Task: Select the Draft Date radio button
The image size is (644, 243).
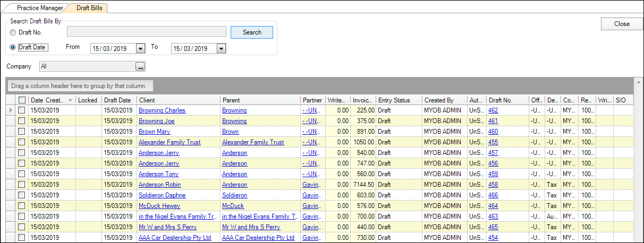Action: pyautogui.click(x=13, y=47)
